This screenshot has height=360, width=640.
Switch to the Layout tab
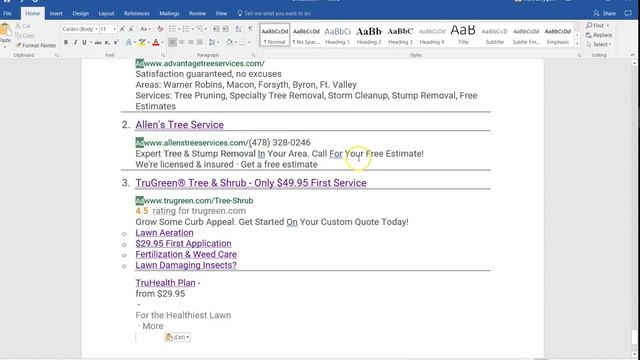tap(106, 13)
